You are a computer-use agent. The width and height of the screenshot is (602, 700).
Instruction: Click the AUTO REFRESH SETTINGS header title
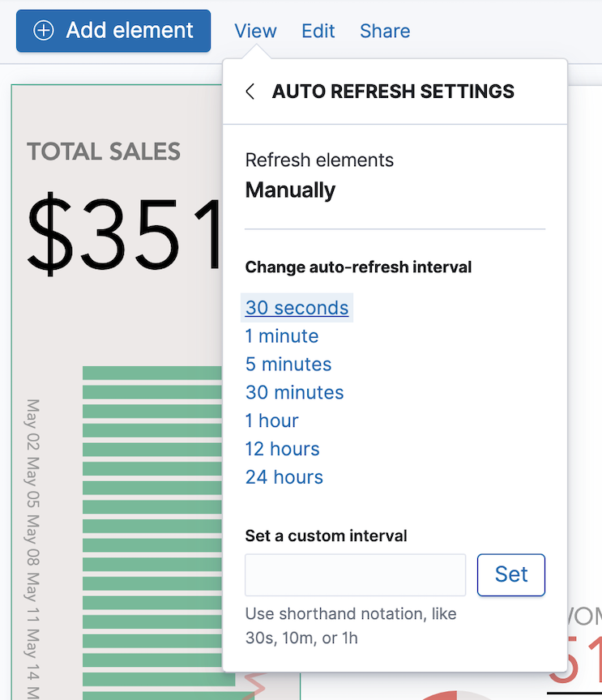coord(393,92)
